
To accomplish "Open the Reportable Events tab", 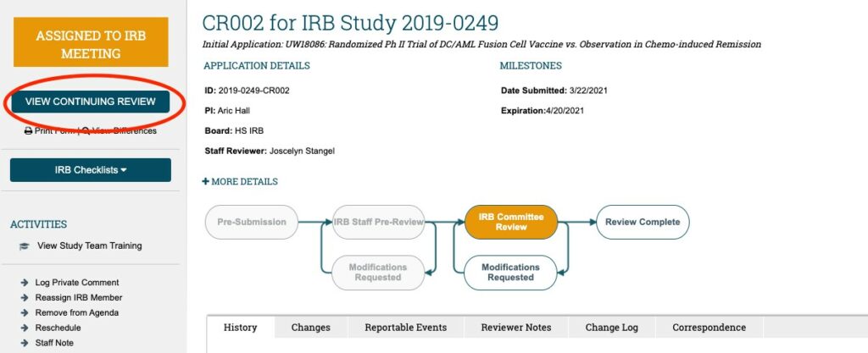I will (x=405, y=328).
